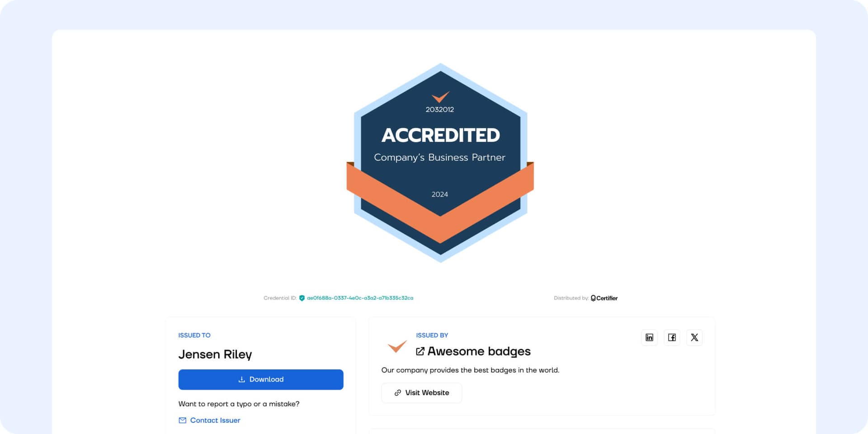Viewport: 868px width, 434px height.
Task: Share the badge on Facebook
Action: coord(672,338)
